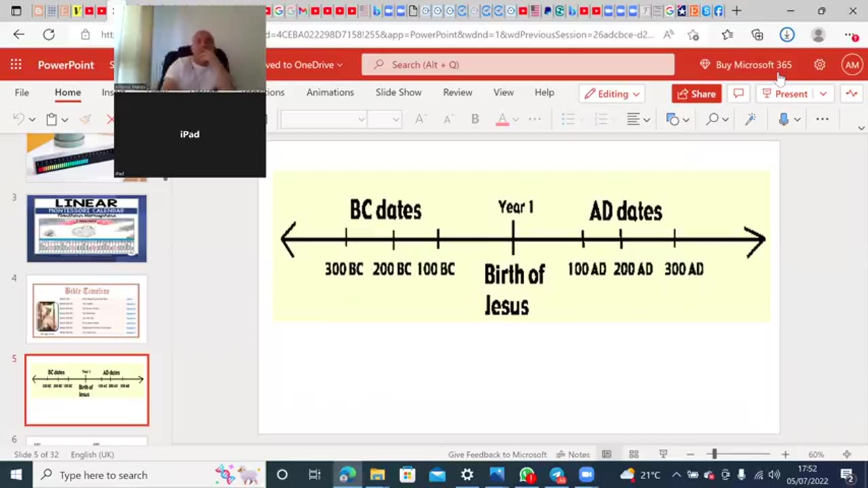This screenshot has width=868, height=488.
Task: Expand the Paste options dropdown arrow
Action: [x=64, y=119]
